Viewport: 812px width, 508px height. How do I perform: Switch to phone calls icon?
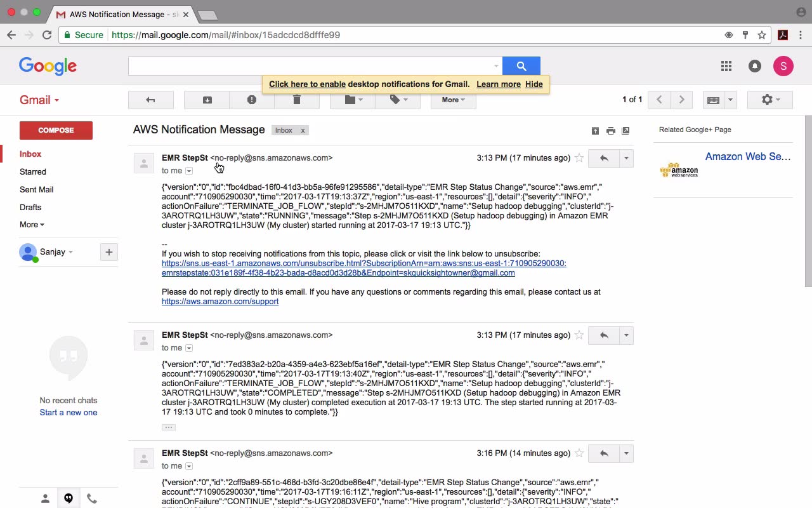(x=92, y=499)
